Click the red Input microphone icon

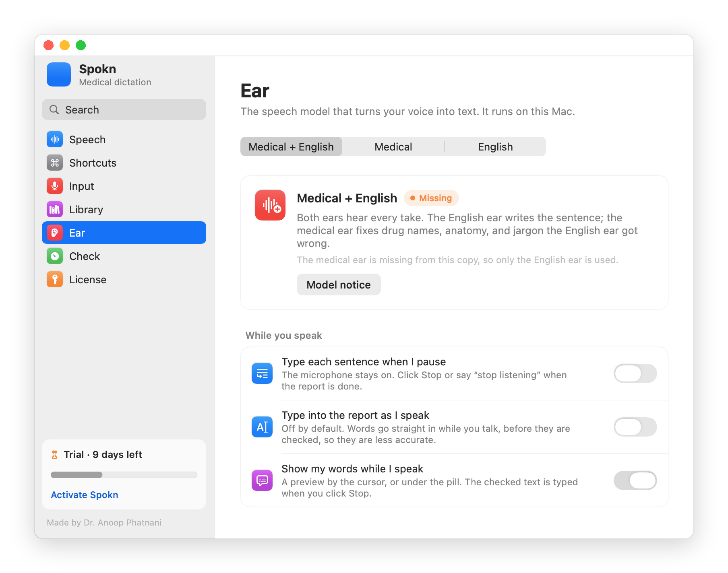(x=55, y=186)
